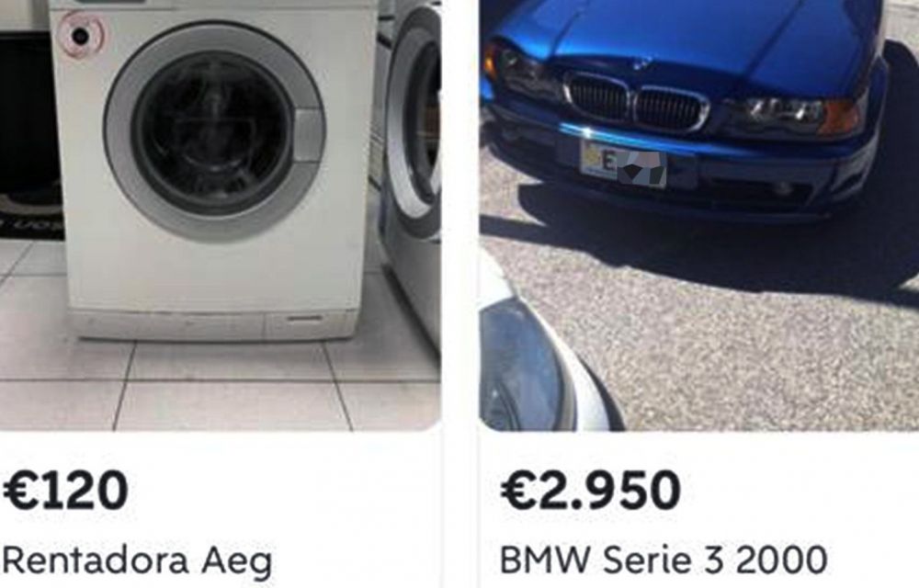Click the silver door handle on the washer
Image resolution: width=919 pixels, height=588 pixels.
(x=309, y=135)
